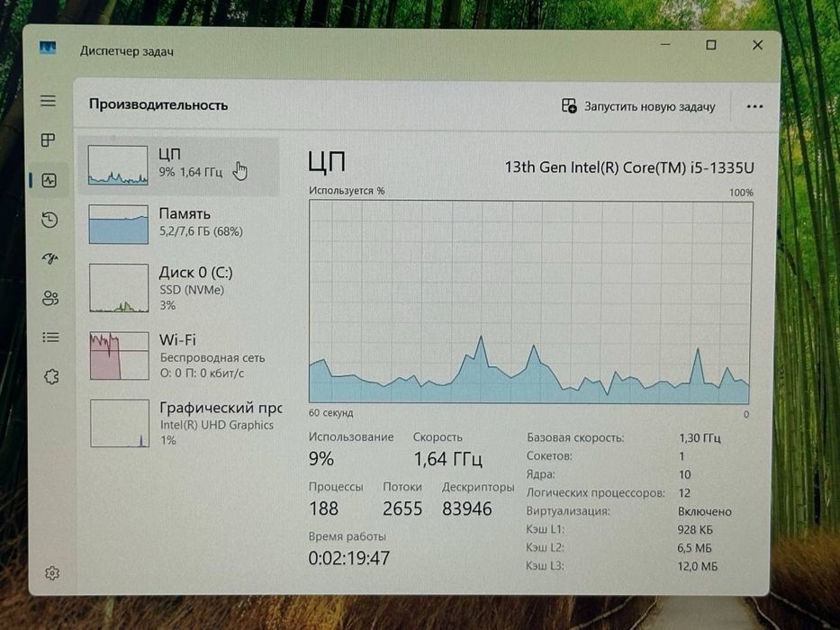Click the 13th Gen Intel Core i5-1335U text
This screenshot has height=630, width=840.
629,167
